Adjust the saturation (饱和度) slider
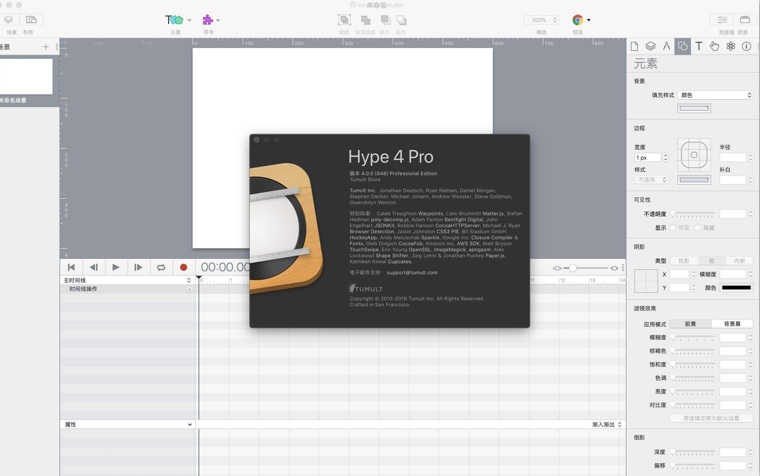 (693, 364)
